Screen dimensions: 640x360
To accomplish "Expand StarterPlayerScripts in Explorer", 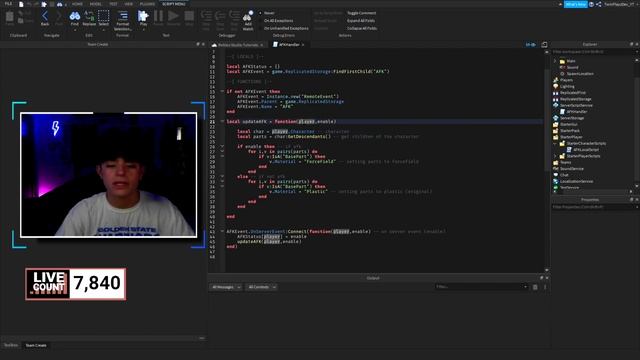I will click(555, 156).
